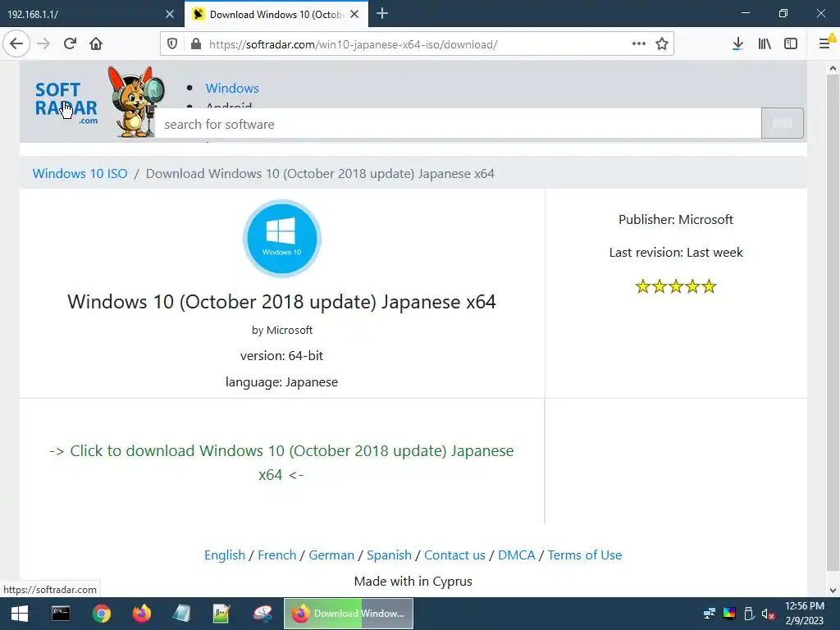This screenshot has height=630, width=840.
Task: Click the colorful display tray icon
Action: point(729,614)
